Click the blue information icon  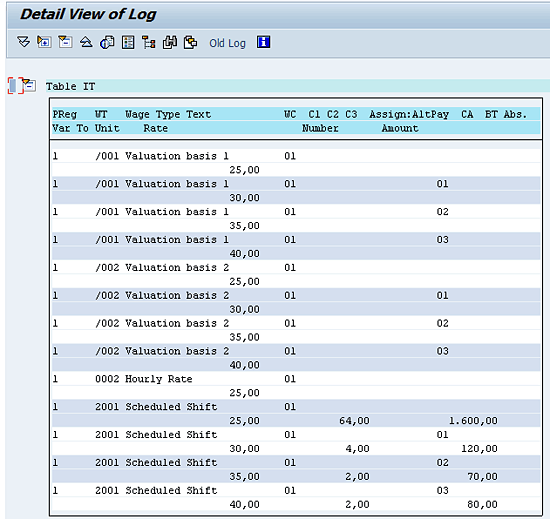coord(263,42)
